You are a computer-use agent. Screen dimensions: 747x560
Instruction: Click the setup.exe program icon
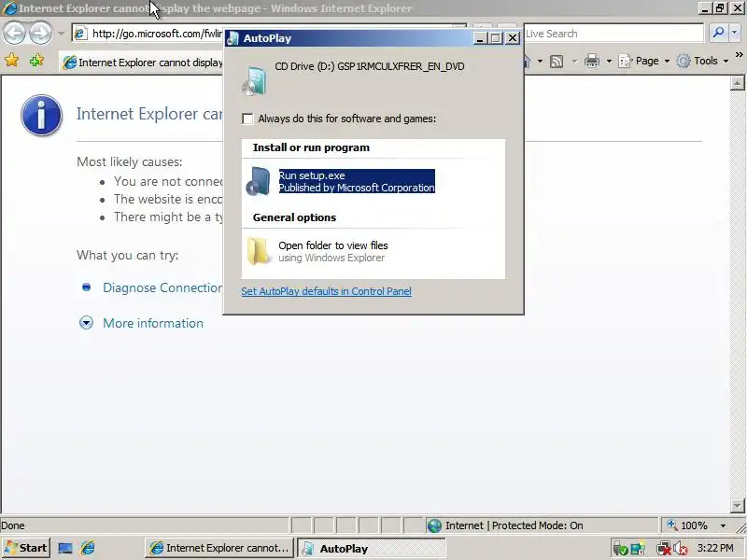pos(258,181)
